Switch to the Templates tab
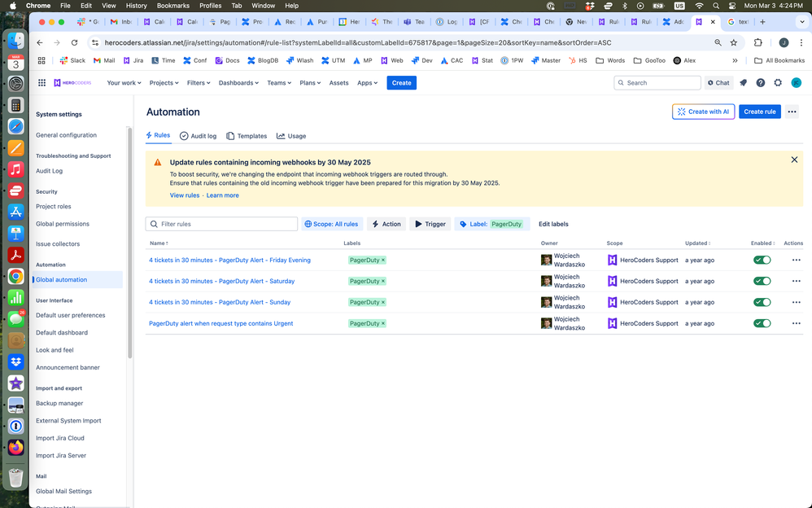812x508 pixels. tap(247, 136)
